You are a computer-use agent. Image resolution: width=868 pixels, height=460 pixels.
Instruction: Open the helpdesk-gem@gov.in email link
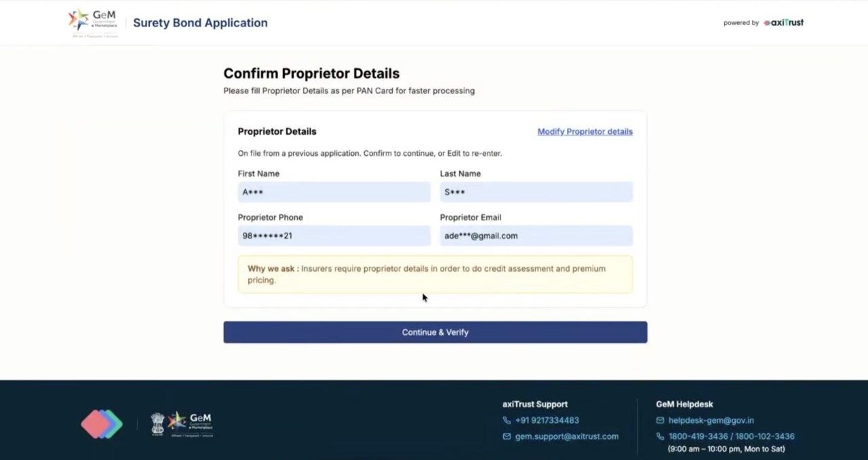[x=711, y=420]
